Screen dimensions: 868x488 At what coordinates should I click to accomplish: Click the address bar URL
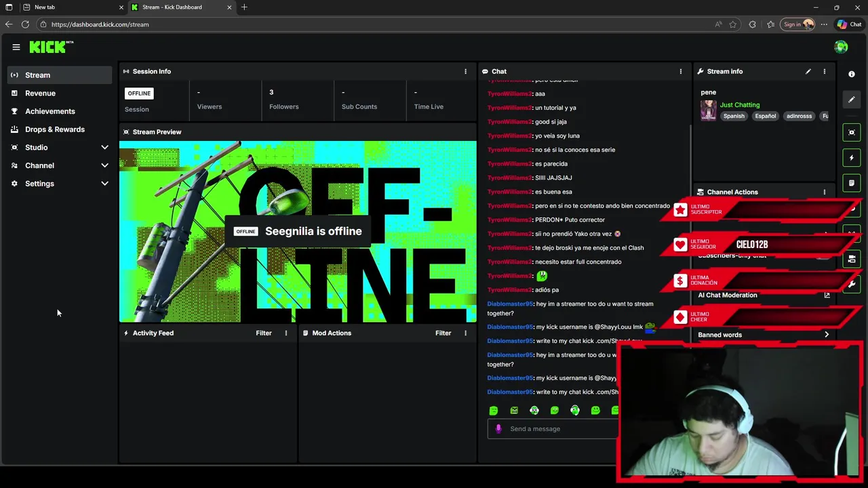tap(100, 24)
